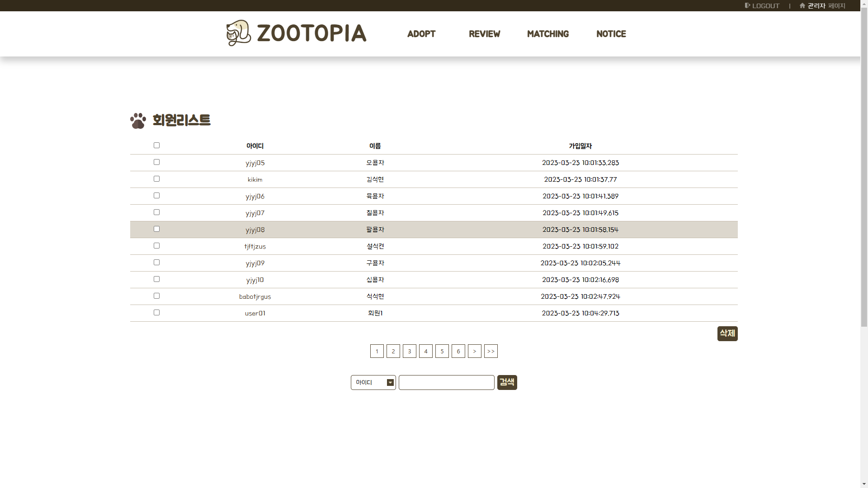Open the NOTICE section
Screen dimensions: 868x488
pos(611,34)
